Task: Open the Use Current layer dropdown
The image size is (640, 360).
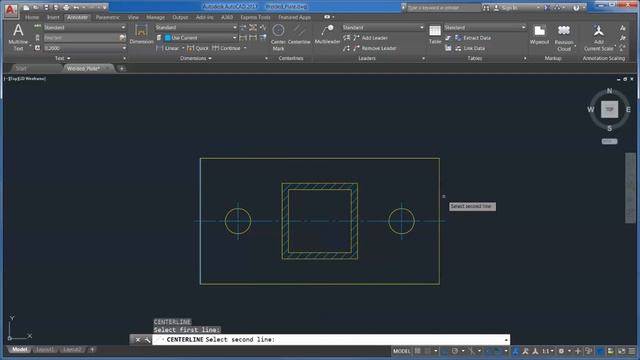Action: 200,38
